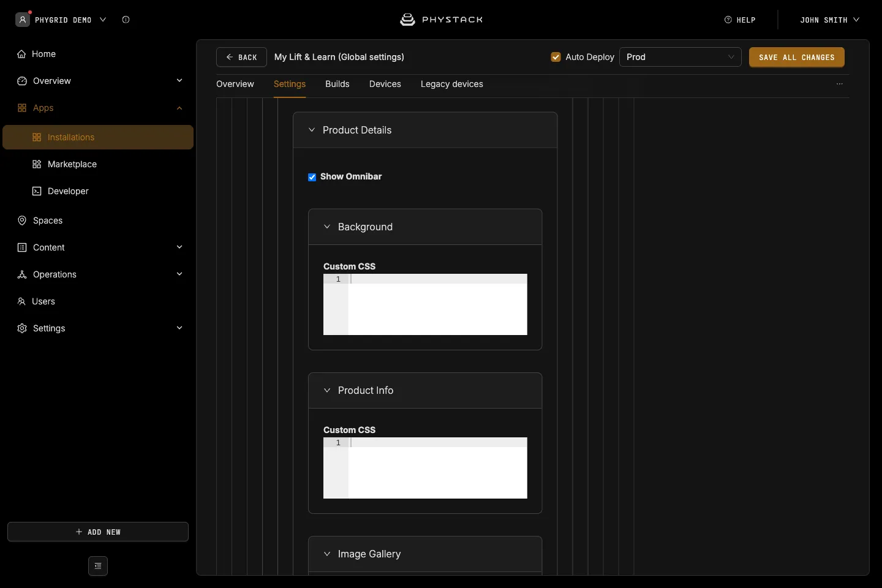
Task: Click the Settings gear icon in sidebar
Action: (x=22, y=328)
